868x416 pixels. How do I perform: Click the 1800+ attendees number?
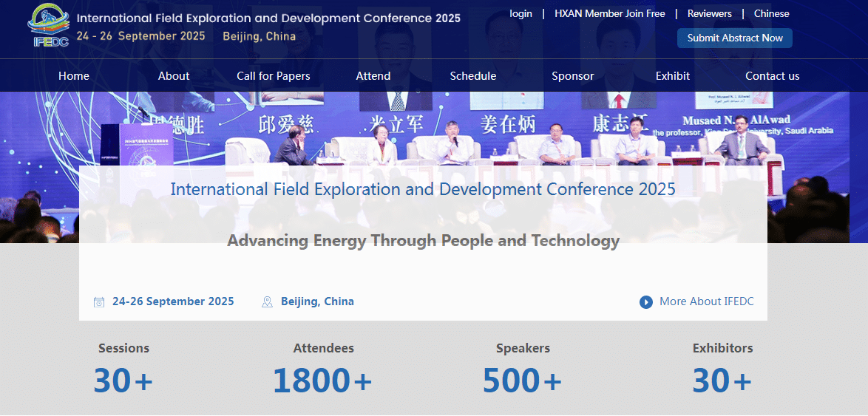tap(323, 381)
